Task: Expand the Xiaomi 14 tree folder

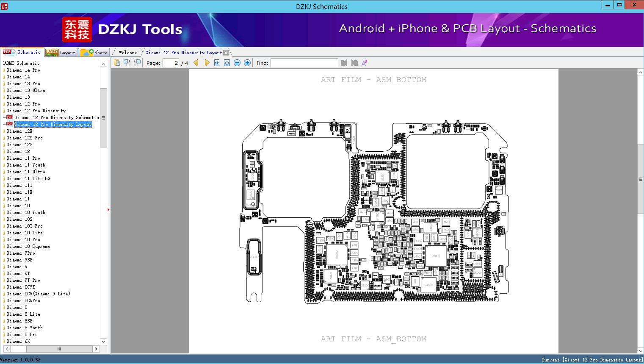Action: [18, 77]
